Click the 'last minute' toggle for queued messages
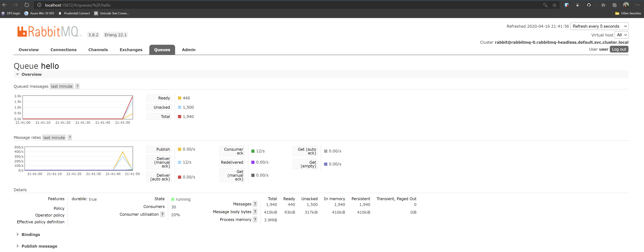Screen dimensions: 644x252 click(62, 86)
